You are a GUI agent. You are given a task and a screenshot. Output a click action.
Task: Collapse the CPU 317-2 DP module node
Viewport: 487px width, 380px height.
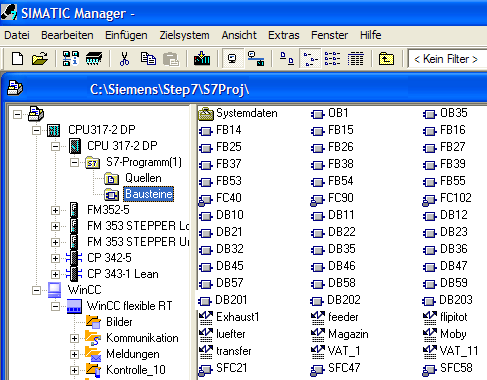click(x=55, y=146)
